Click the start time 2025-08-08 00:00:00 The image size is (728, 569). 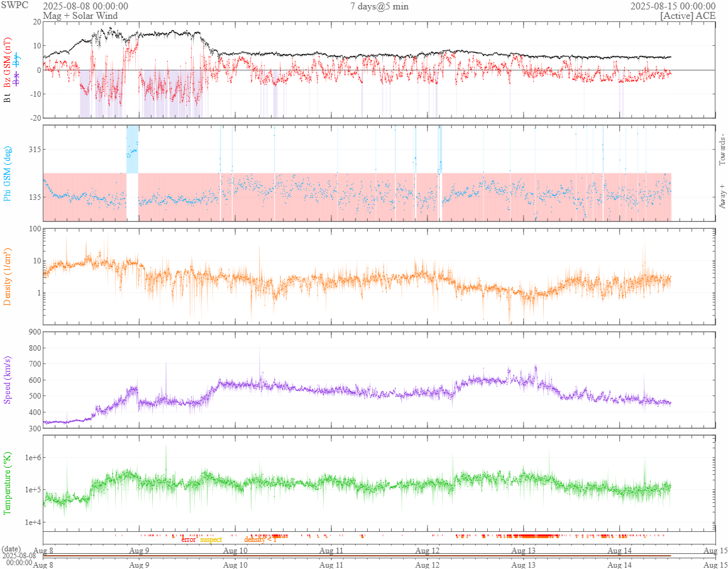85,6
